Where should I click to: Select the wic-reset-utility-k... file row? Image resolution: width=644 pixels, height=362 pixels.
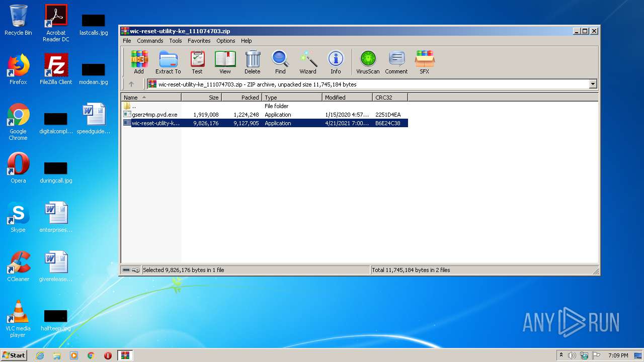tap(265, 123)
